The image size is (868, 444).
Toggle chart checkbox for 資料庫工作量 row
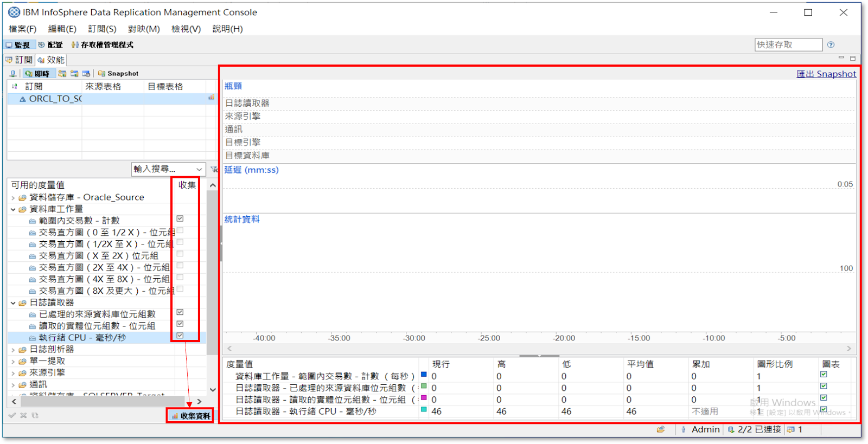coord(824,374)
